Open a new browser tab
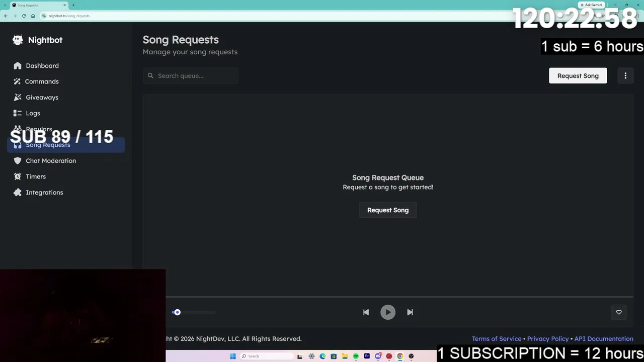 (x=73, y=5)
